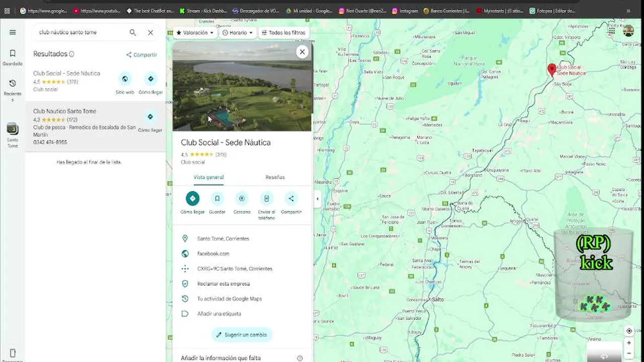Open the Banco Corrientes bookmark
The image size is (644, 362).
[x=446, y=11]
